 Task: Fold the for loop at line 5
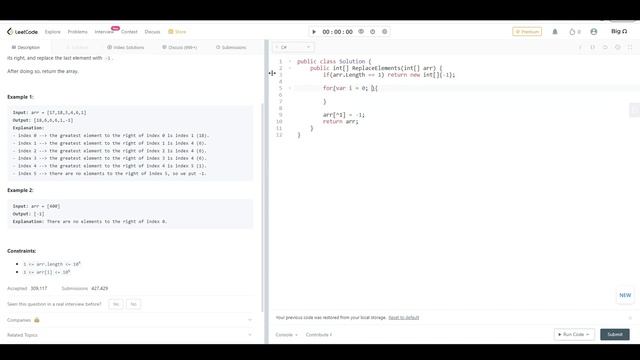(x=290, y=88)
